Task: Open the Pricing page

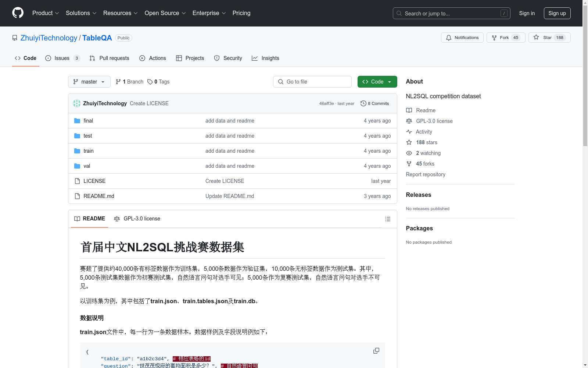Action: [x=241, y=13]
